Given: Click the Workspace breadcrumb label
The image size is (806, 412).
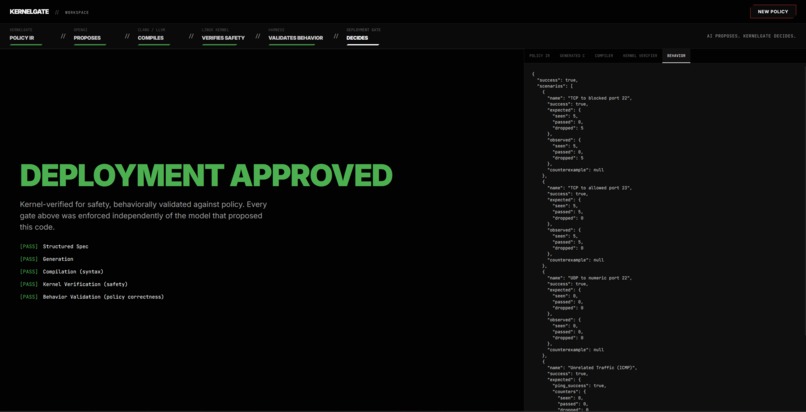Looking at the screenshot, I should point(77,12).
